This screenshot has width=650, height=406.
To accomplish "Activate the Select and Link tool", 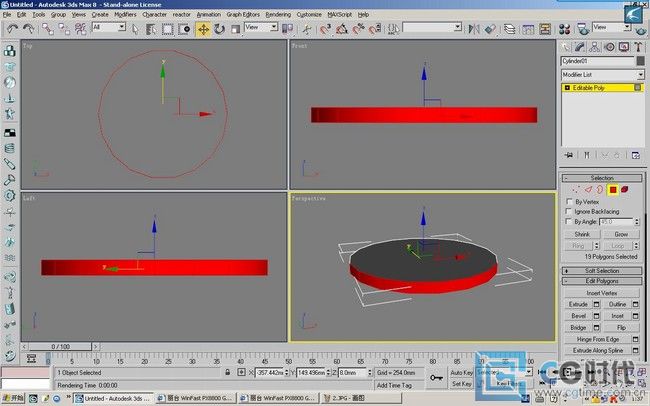I will (47, 29).
